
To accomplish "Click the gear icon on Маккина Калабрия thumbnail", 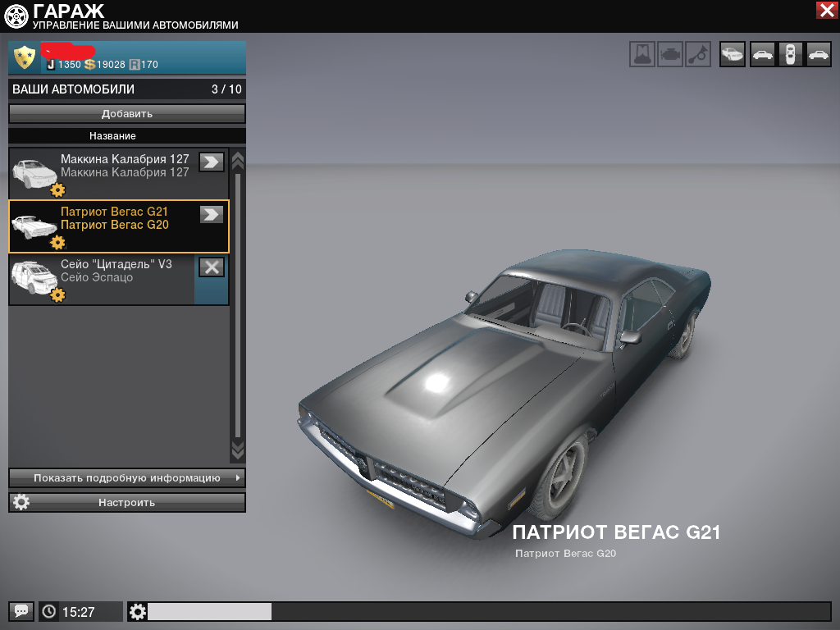I will tap(57, 190).
